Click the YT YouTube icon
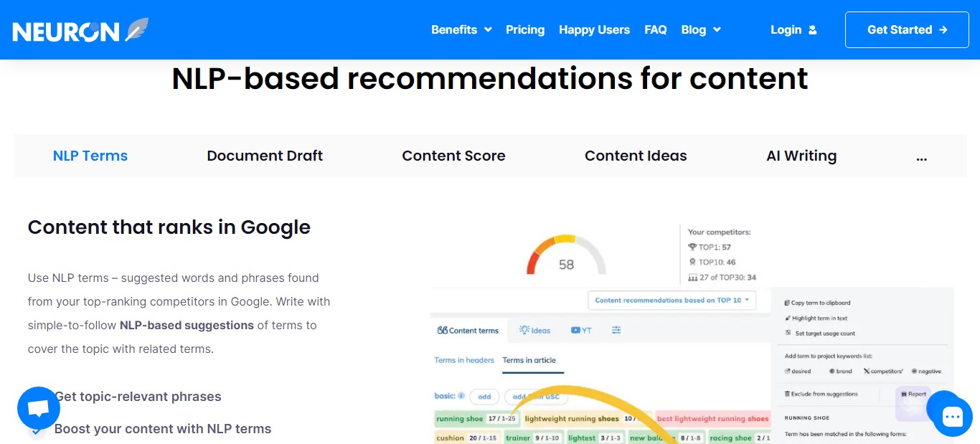This screenshot has width=980, height=444. [575, 330]
